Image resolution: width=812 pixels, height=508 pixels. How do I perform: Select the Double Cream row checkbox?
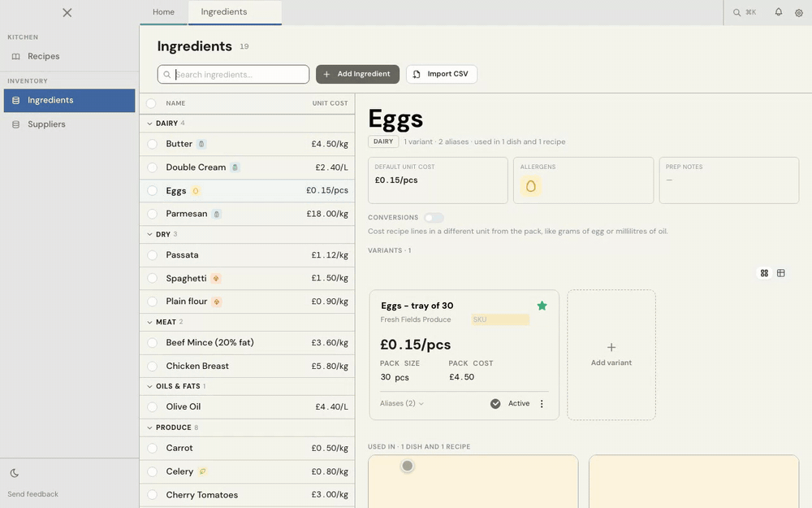(x=153, y=167)
